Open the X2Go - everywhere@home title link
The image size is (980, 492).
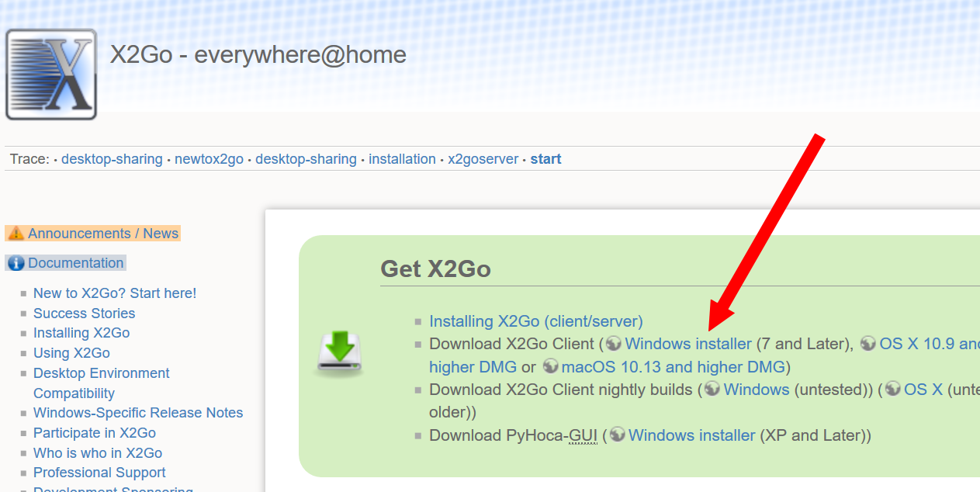coord(258,55)
